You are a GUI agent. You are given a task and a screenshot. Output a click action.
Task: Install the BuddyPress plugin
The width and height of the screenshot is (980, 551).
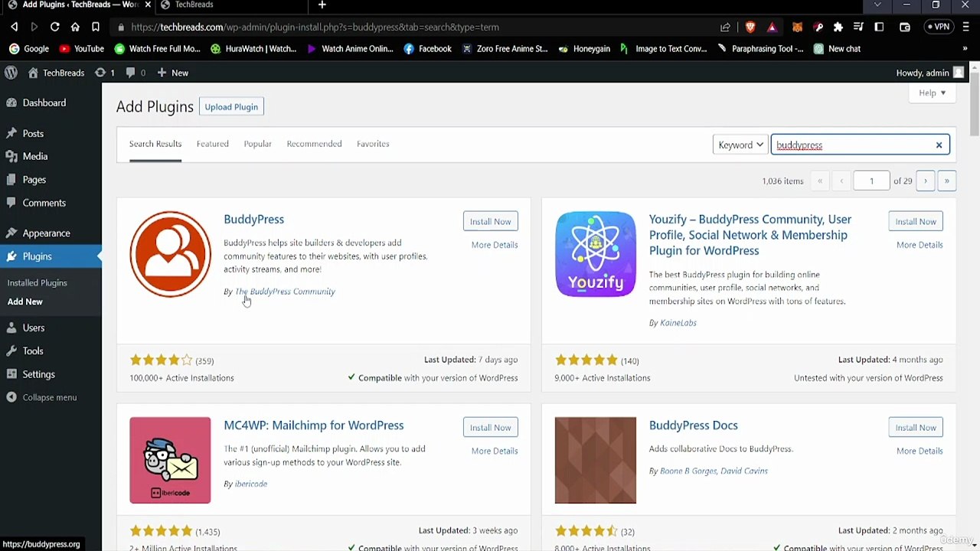click(x=490, y=221)
